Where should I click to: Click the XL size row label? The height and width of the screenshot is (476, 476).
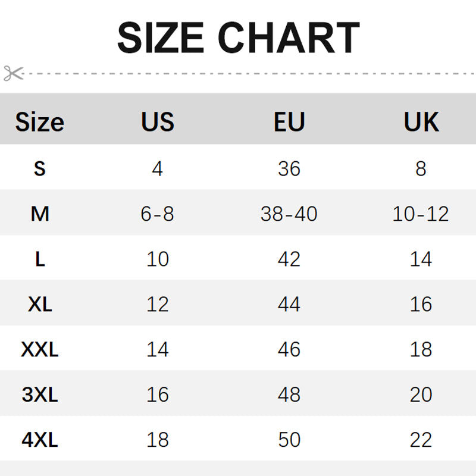[x=39, y=304]
